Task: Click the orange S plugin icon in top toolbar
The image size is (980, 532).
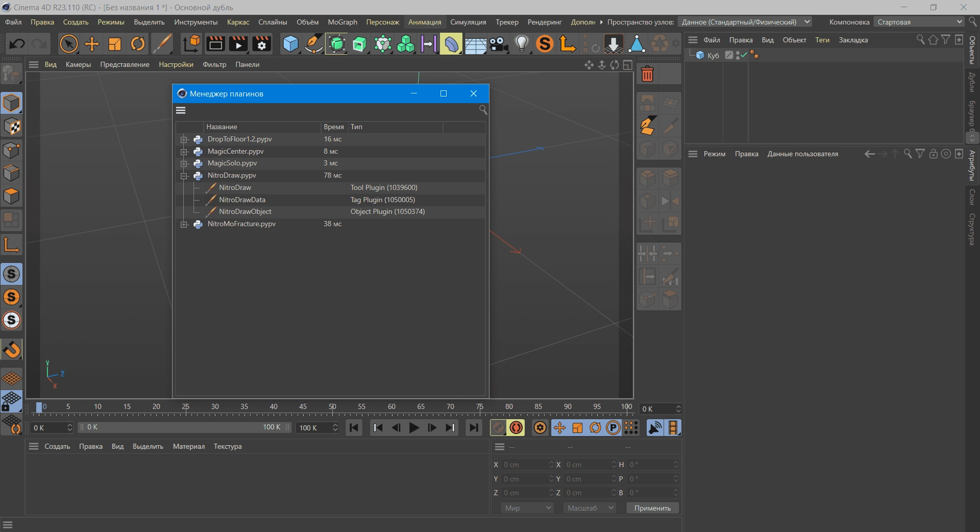Action: pyautogui.click(x=545, y=44)
